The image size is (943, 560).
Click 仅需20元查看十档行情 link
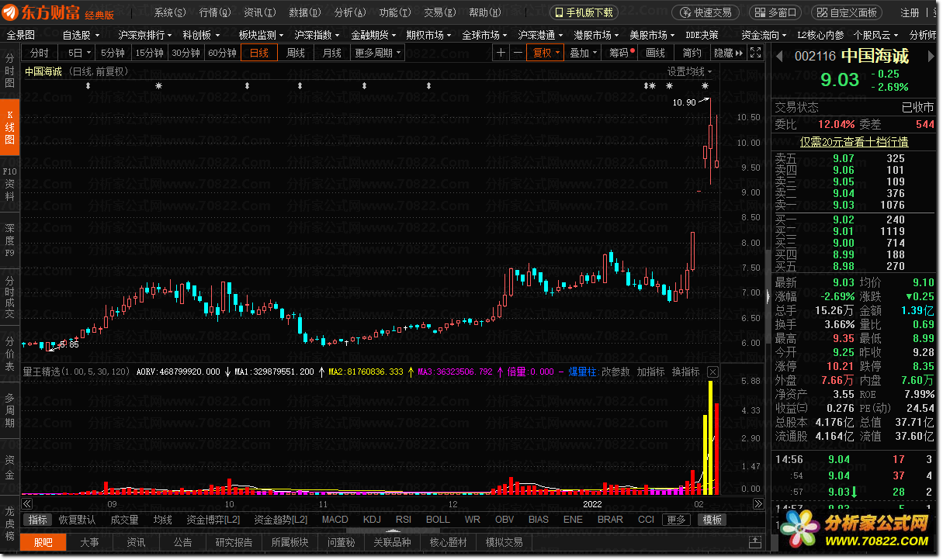pos(855,142)
